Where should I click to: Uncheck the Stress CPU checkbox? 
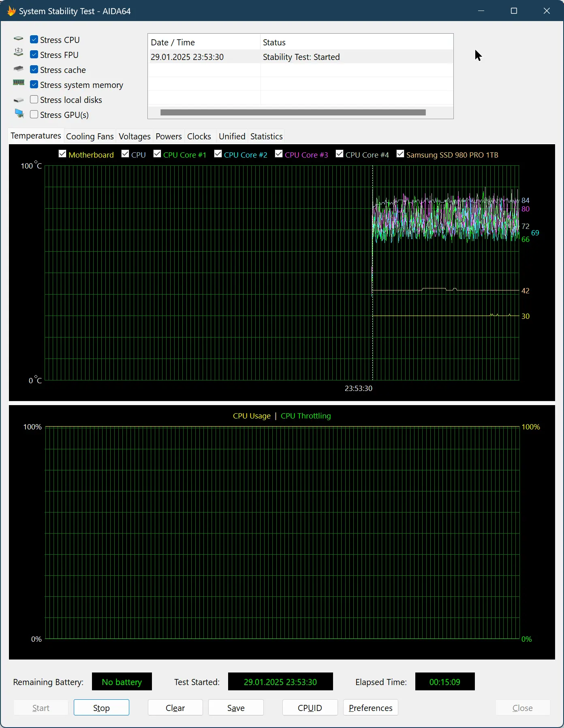click(34, 40)
